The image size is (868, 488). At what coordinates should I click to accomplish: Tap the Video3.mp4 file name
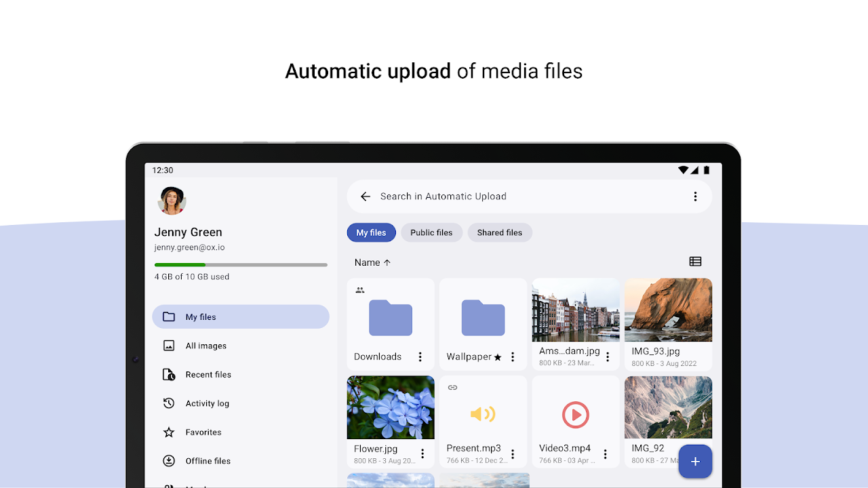pyautogui.click(x=565, y=448)
